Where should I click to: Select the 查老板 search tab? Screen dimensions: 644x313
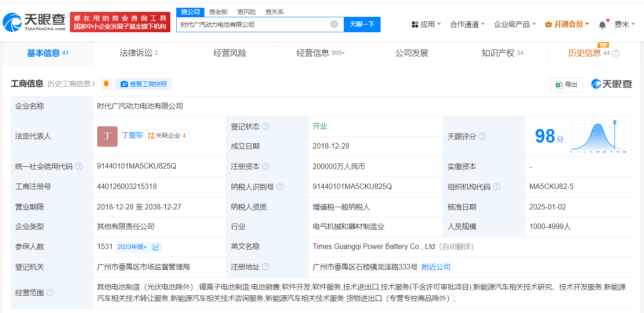tap(218, 12)
